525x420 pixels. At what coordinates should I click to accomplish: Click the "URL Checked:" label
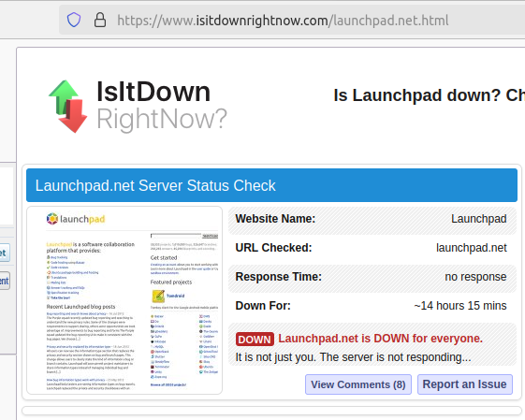[273, 248]
